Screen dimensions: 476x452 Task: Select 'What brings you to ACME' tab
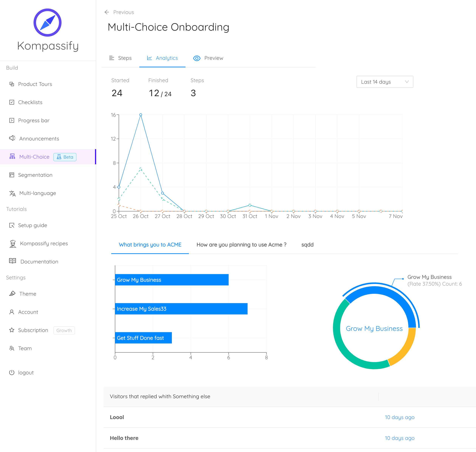coord(150,245)
